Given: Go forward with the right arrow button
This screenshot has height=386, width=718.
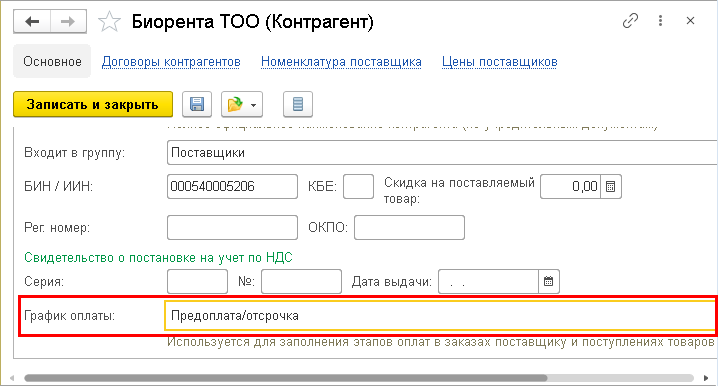Looking at the screenshot, I should [x=68, y=21].
